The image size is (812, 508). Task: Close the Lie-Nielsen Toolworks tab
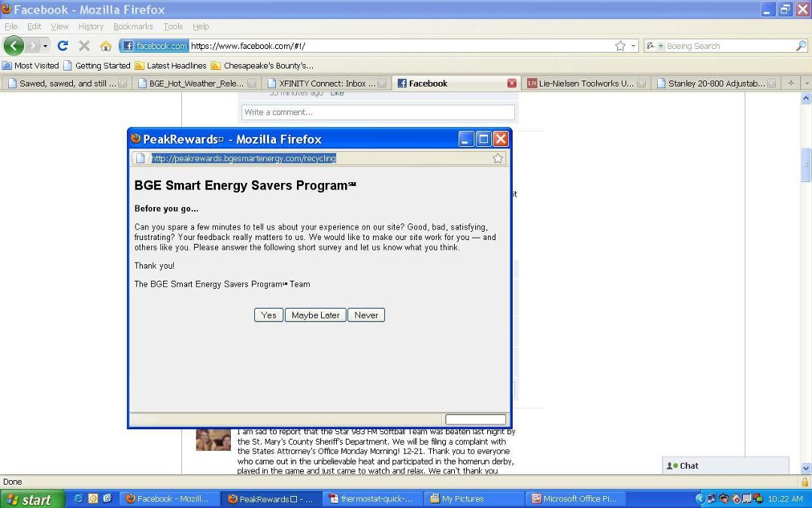point(641,84)
